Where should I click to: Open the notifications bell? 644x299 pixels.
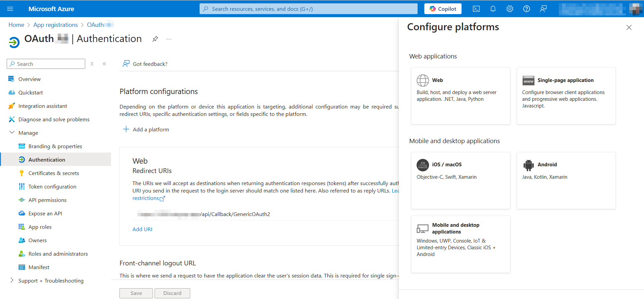(x=493, y=9)
